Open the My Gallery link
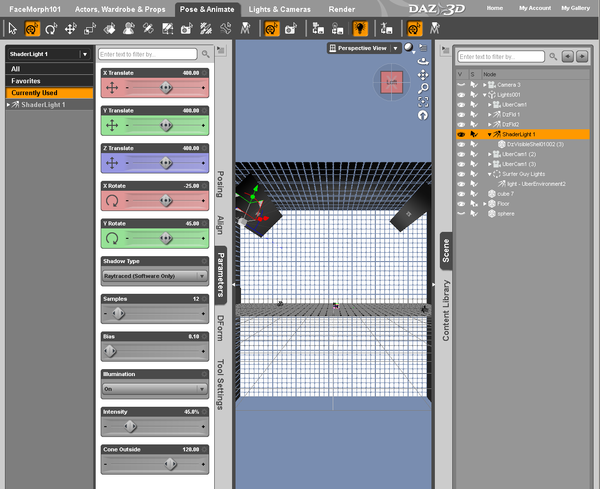The image size is (600, 489). tap(576, 8)
